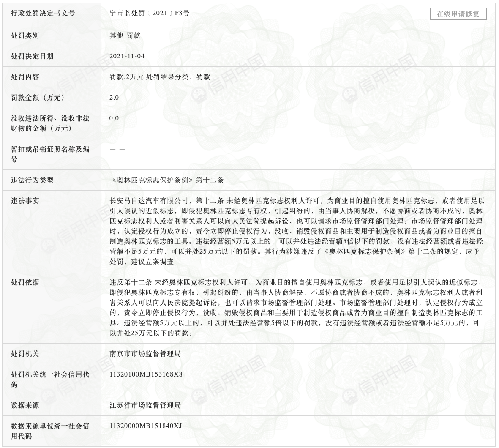The image size is (499, 448).
Task: Click the value 江苏省市场监督管理局
Action: click(x=145, y=405)
